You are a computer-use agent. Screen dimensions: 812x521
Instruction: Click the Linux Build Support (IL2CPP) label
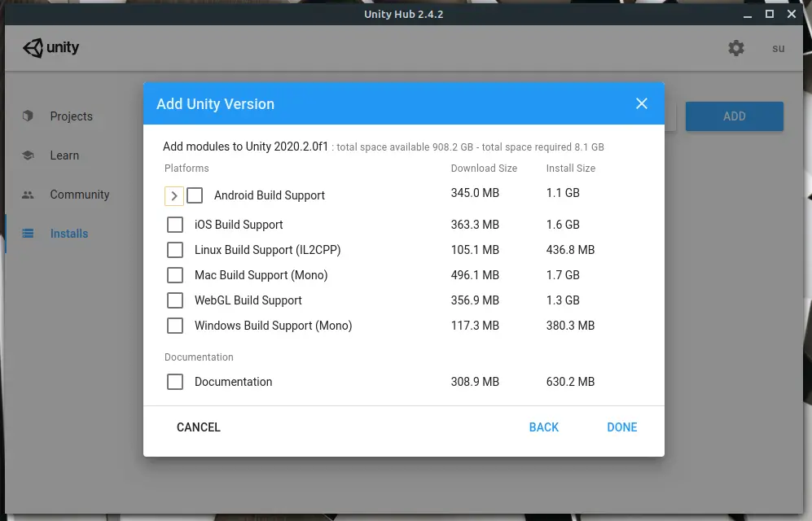(268, 250)
